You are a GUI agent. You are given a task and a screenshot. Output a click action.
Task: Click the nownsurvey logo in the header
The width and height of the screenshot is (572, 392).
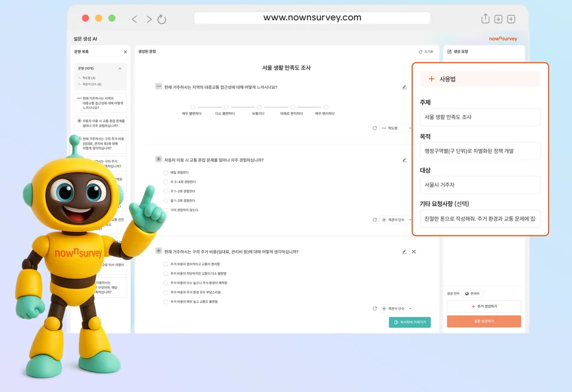(x=503, y=38)
